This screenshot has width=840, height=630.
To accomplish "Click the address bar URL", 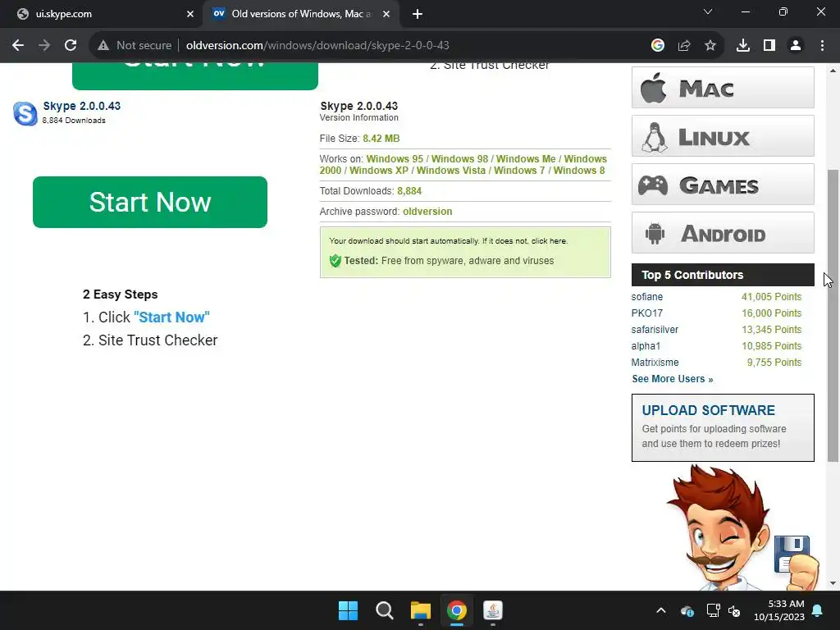I will click(x=317, y=46).
